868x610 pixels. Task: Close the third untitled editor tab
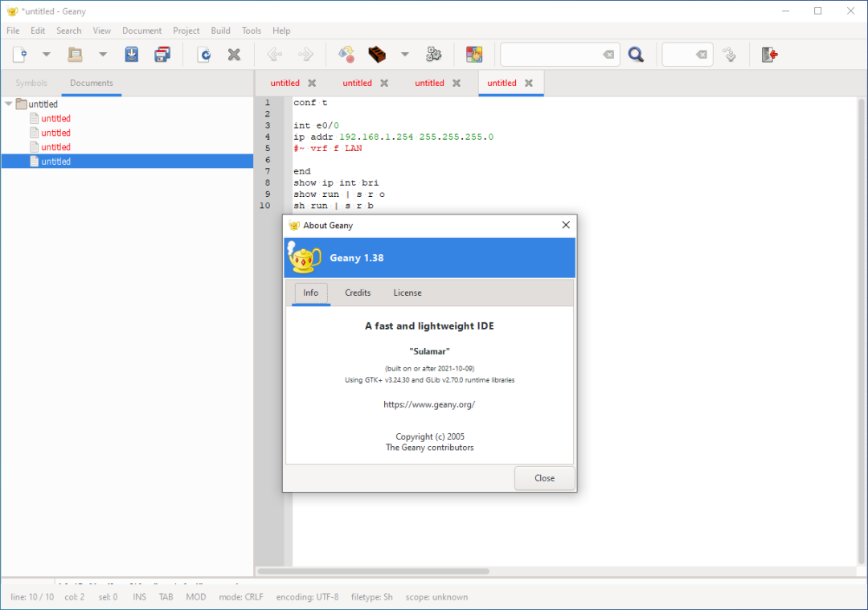click(457, 83)
